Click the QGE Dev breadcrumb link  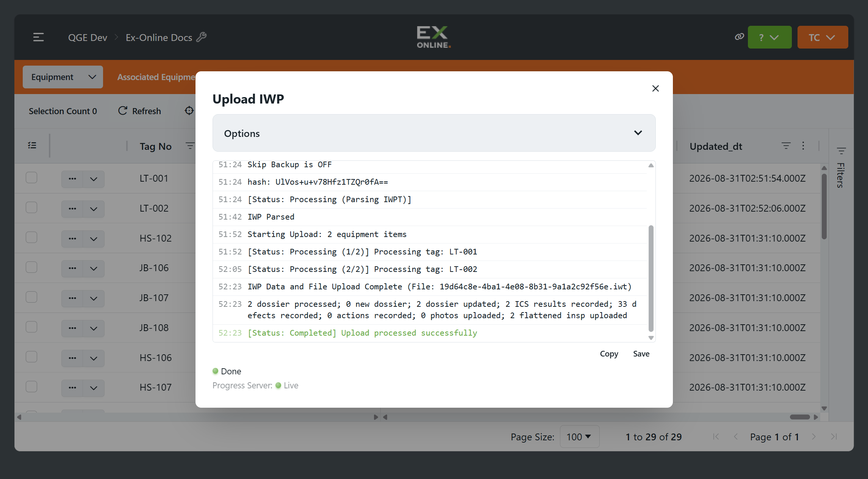pyautogui.click(x=88, y=37)
